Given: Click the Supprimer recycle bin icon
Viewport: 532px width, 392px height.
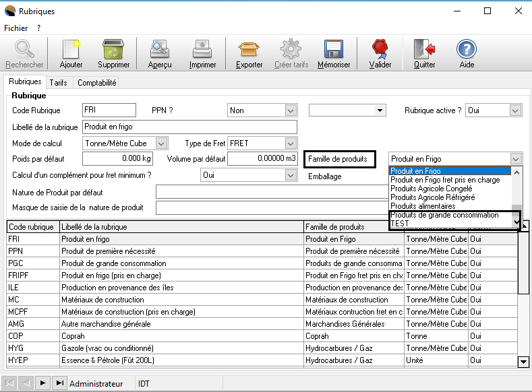Looking at the screenshot, I should tap(113, 51).
